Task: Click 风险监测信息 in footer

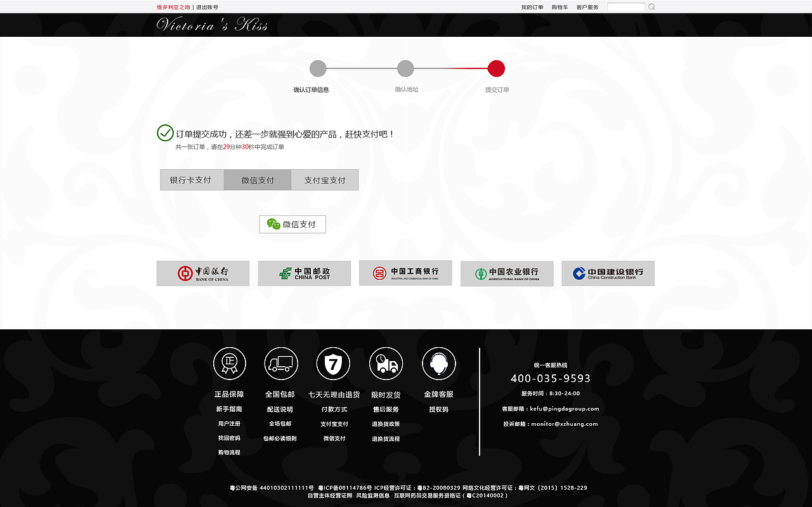Action: tap(372, 496)
